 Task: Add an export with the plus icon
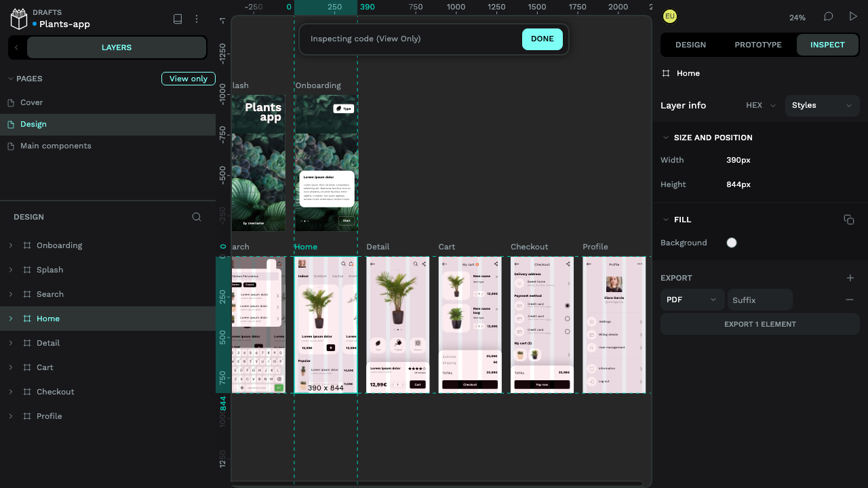850,278
